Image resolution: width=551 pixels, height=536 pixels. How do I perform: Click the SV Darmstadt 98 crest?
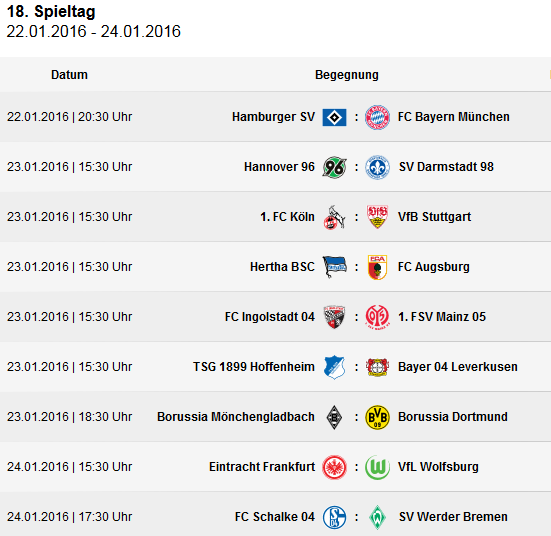pyautogui.click(x=377, y=167)
